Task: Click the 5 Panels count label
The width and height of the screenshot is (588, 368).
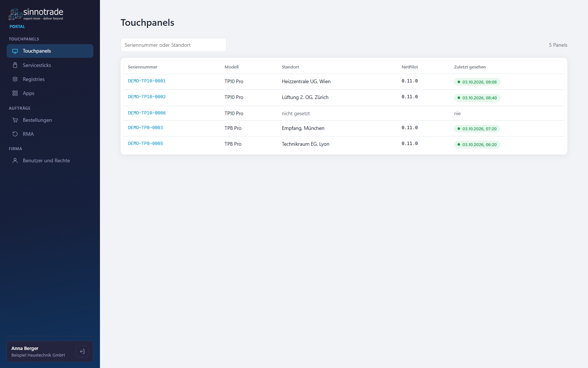Action: tap(558, 45)
